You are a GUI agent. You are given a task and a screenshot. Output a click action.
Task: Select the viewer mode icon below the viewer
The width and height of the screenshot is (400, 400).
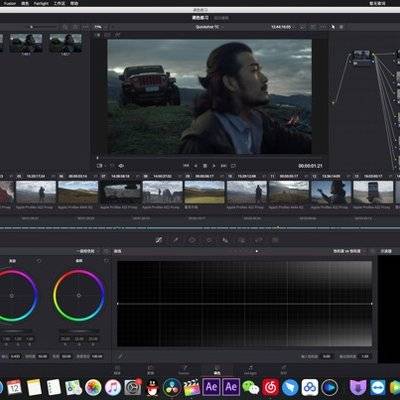[x=100, y=165]
